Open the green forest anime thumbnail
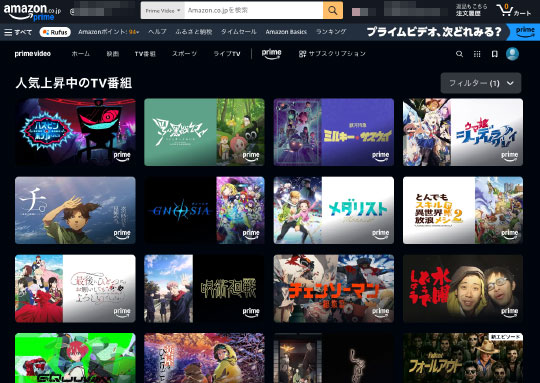540x383 pixels. [204, 132]
